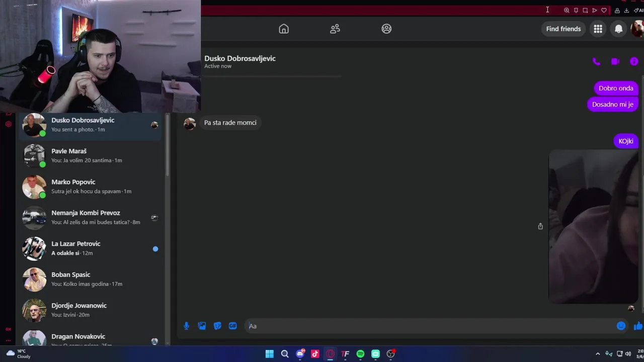
Task: Click the conversation list scrollbar
Action: pos(168,146)
